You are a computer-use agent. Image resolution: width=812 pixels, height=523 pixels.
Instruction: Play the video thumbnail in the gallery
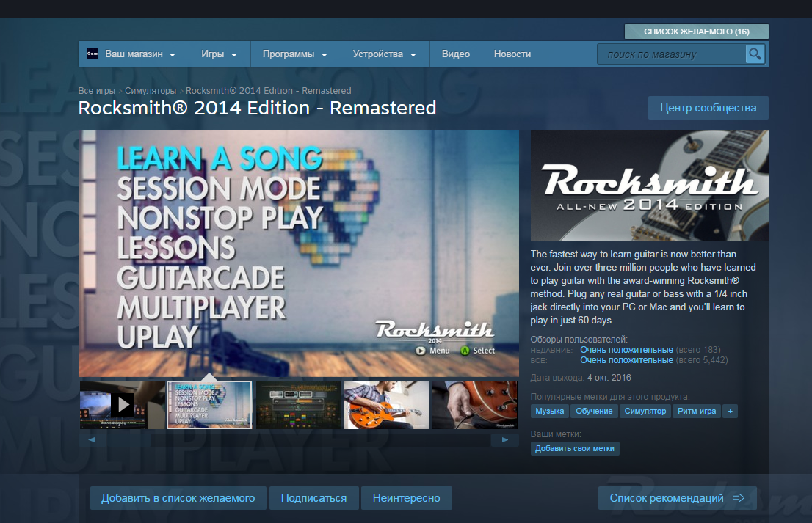[122, 404]
